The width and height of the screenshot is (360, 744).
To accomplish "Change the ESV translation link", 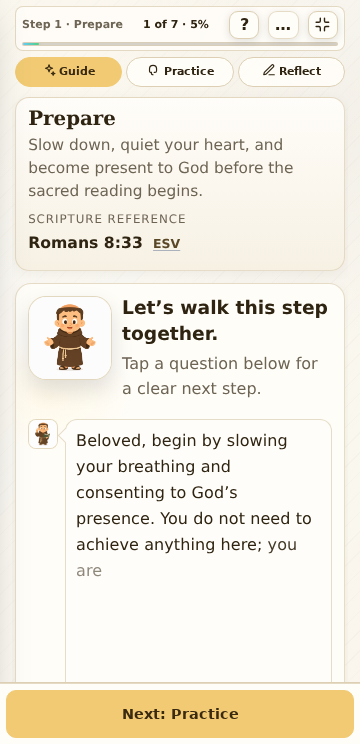I will pyautogui.click(x=166, y=244).
